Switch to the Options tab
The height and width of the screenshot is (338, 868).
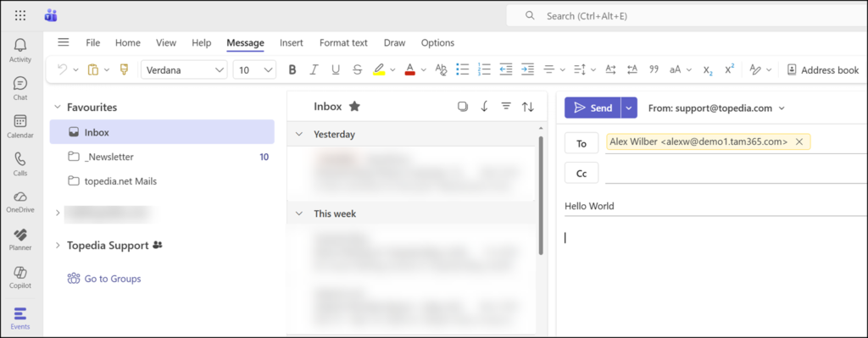point(438,42)
